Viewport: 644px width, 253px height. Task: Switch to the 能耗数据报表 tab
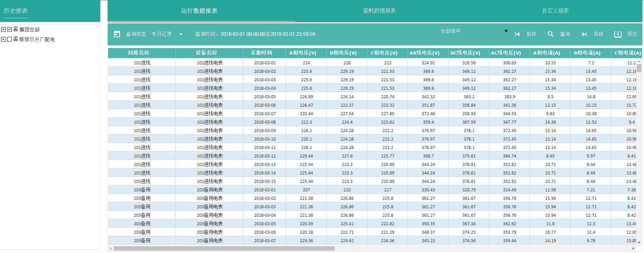click(x=379, y=11)
